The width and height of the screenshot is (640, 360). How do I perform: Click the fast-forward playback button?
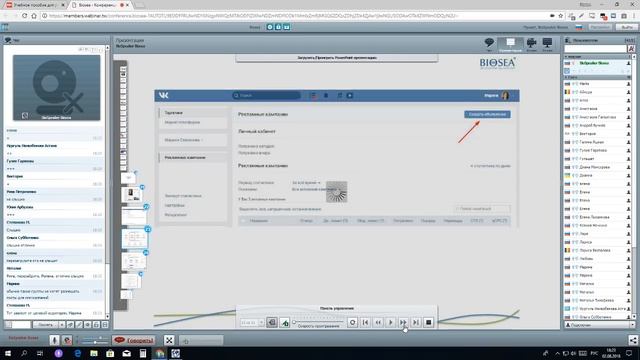[403, 322]
